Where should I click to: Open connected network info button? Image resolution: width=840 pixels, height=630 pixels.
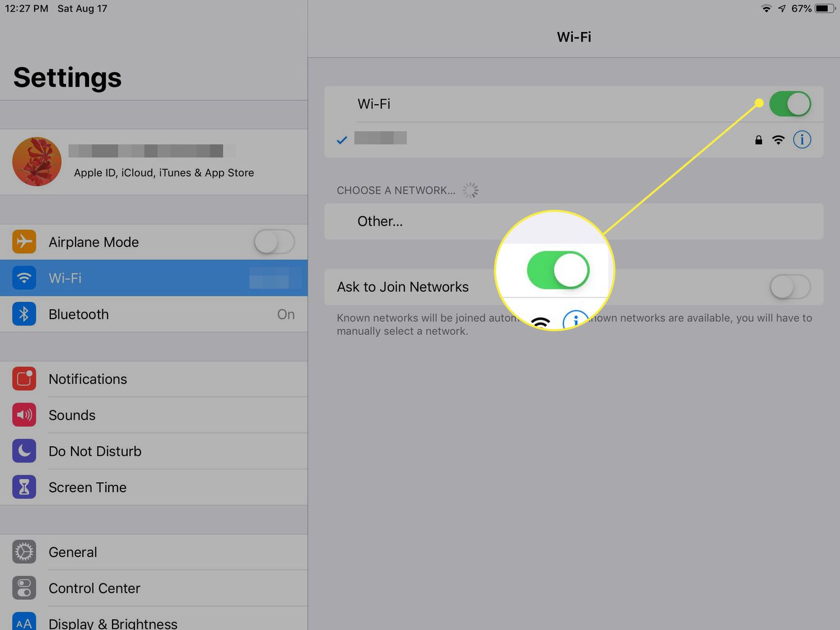pyautogui.click(x=802, y=139)
